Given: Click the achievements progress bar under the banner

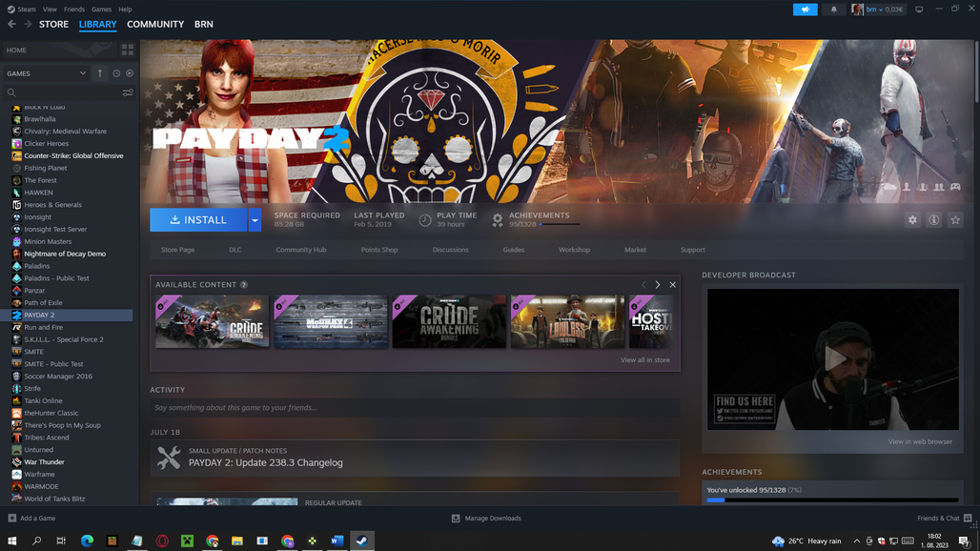Looking at the screenshot, I should click(x=560, y=224).
